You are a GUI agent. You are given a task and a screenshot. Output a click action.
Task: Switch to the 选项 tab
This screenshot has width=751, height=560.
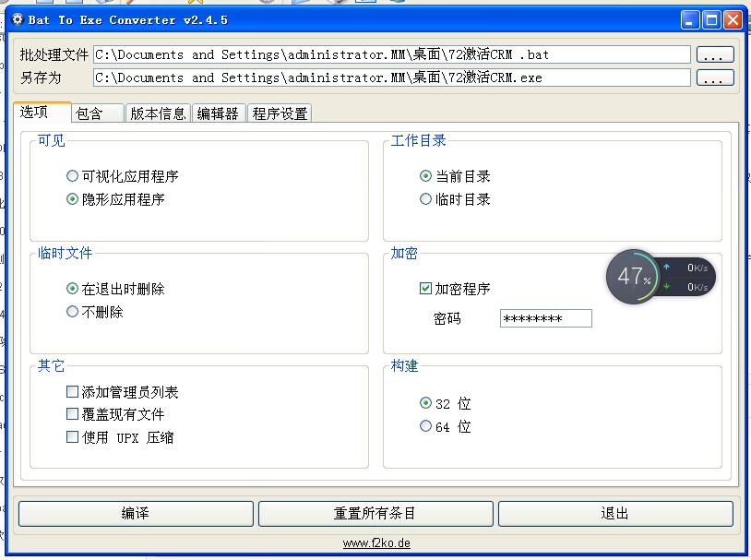[x=42, y=113]
